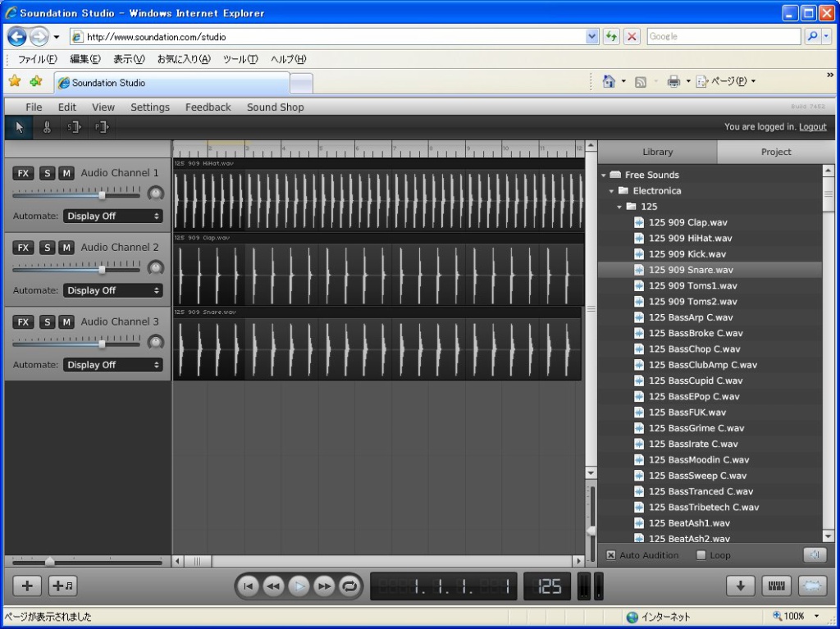Viewport: 840px width, 629px height.
Task: Mute Audio Channel 1
Action: [66, 173]
